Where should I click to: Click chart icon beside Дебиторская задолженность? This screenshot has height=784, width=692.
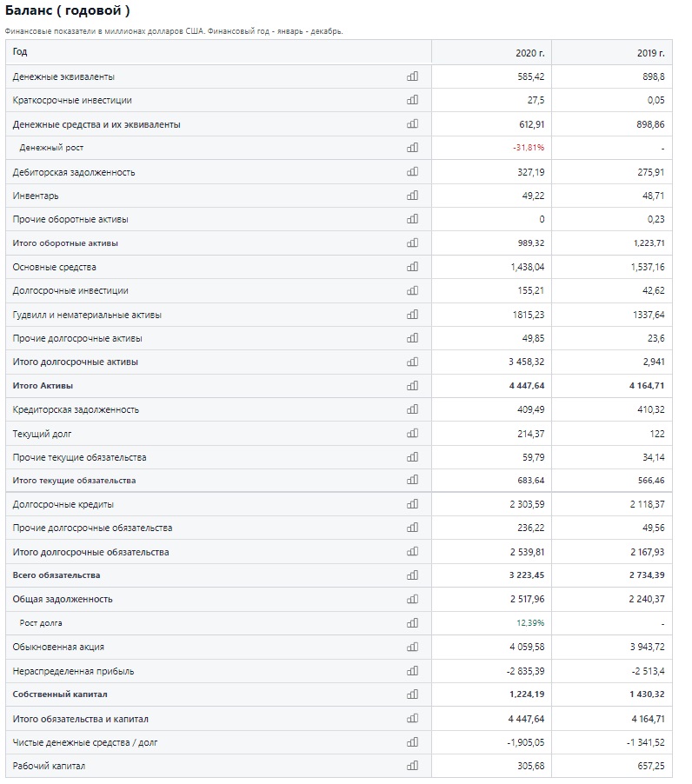coord(412,171)
